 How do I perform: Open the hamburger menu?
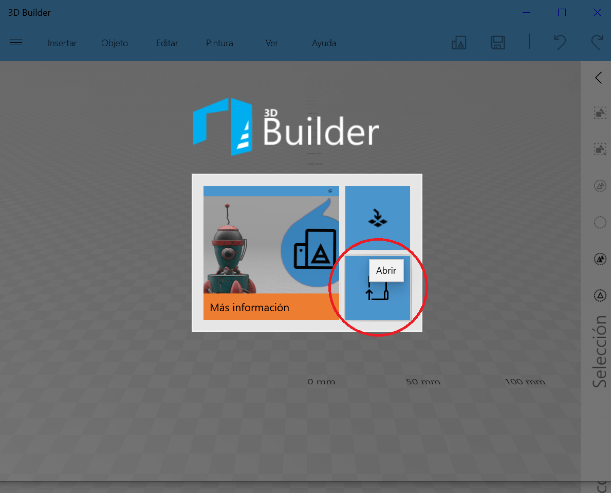tap(16, 42)
